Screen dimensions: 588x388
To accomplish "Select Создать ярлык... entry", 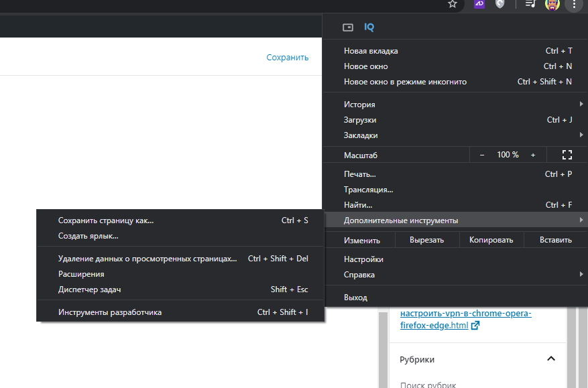I will tap(180, 236).
